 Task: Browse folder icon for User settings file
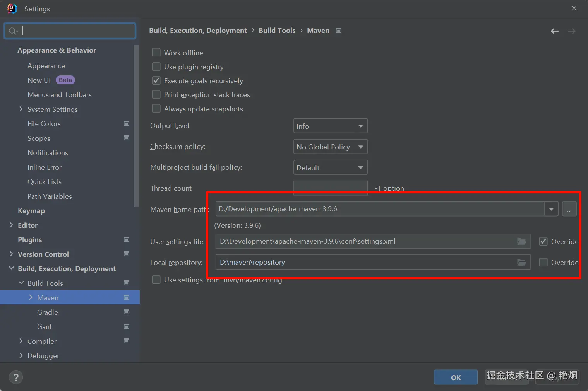(x=521, y=241)
